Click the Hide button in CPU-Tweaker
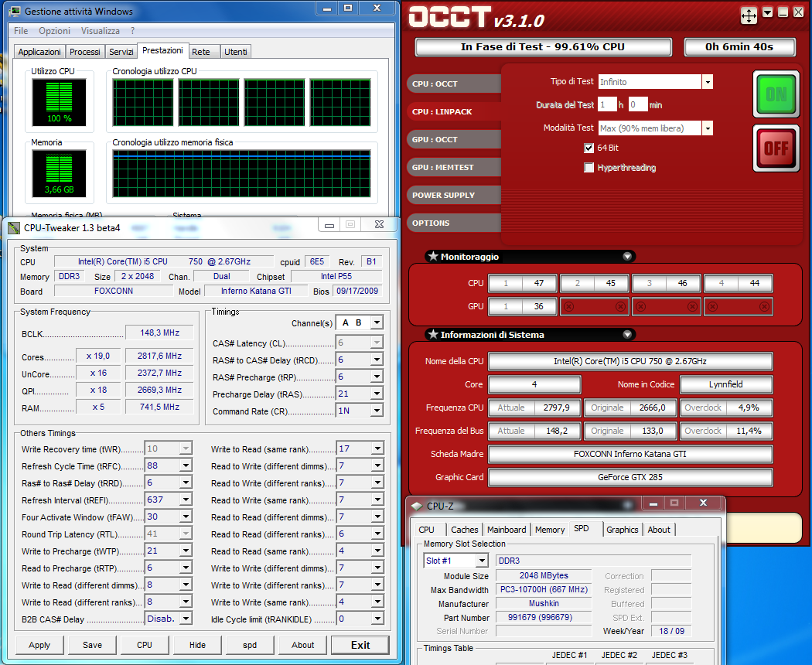 (x=197, y=646)
